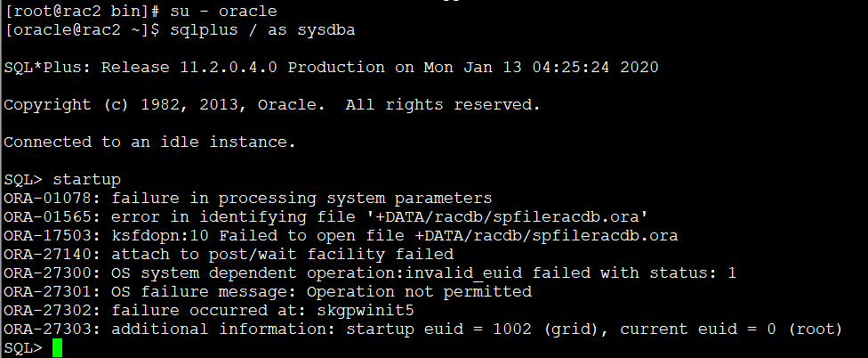Click the green cursor block at the prompt
Image resolution: width=868 pixels, height=358 pixels.
click(58, 348)
